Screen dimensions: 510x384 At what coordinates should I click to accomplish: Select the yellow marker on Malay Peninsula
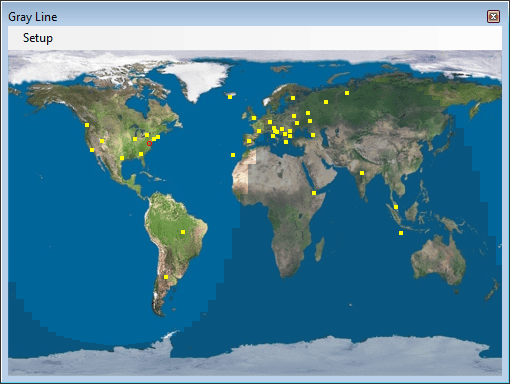(x=396, y=207)
